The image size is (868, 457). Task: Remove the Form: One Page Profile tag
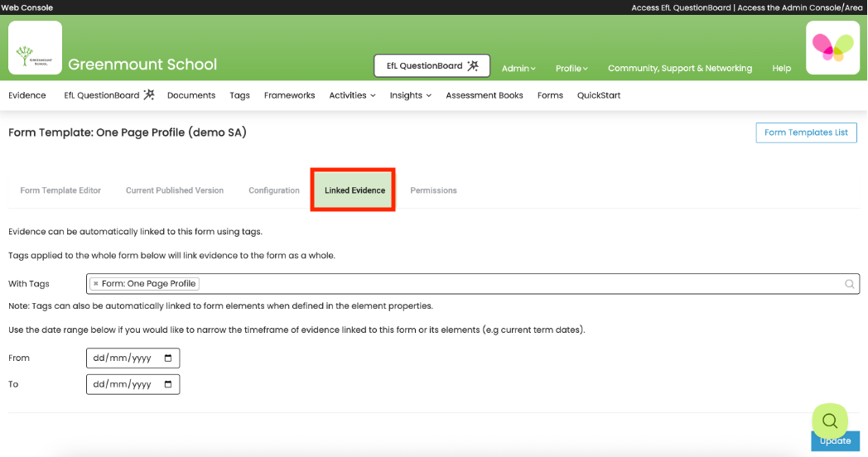click(x=96, y=284)
